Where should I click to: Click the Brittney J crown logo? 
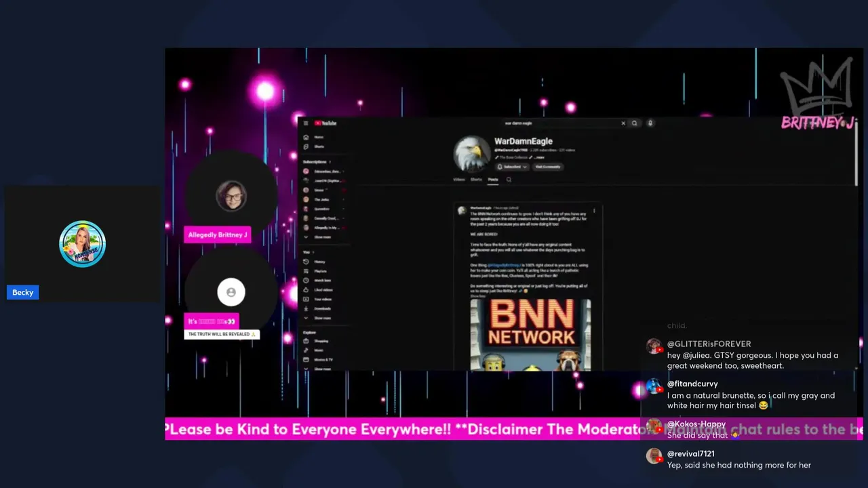pyautogui.click(x=817, y=95)
